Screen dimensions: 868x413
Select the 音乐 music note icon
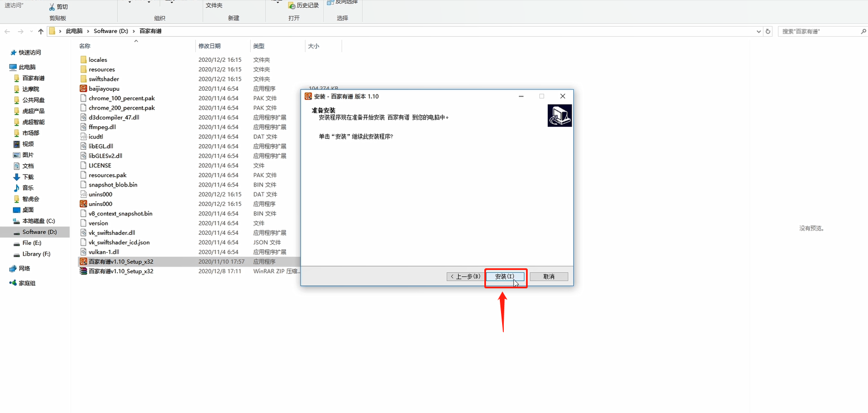pos(17,188)
